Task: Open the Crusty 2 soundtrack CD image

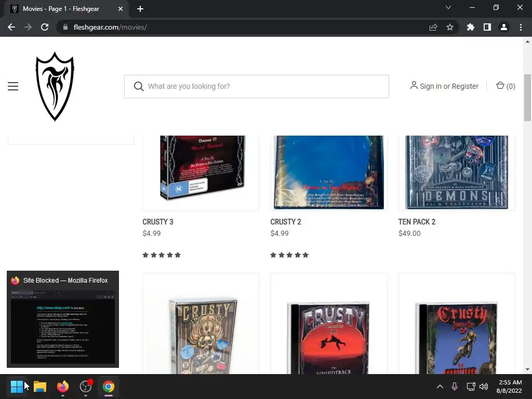Action: (457, 324)
